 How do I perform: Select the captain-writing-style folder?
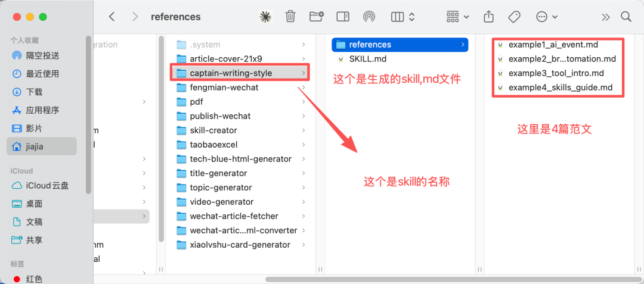240,73
